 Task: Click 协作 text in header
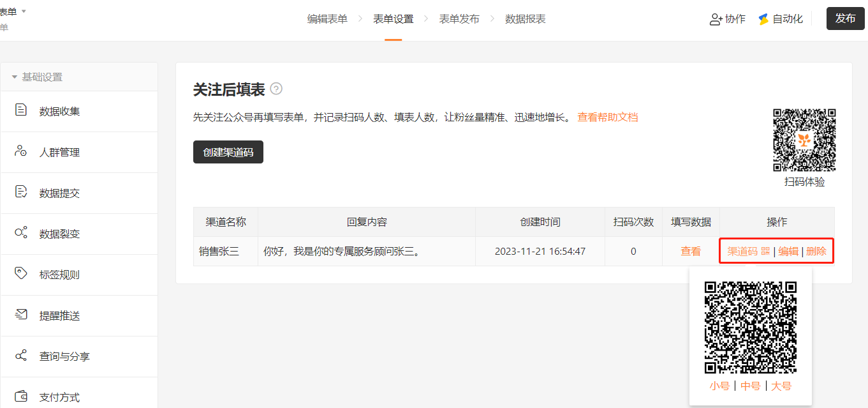pos(735,19)
